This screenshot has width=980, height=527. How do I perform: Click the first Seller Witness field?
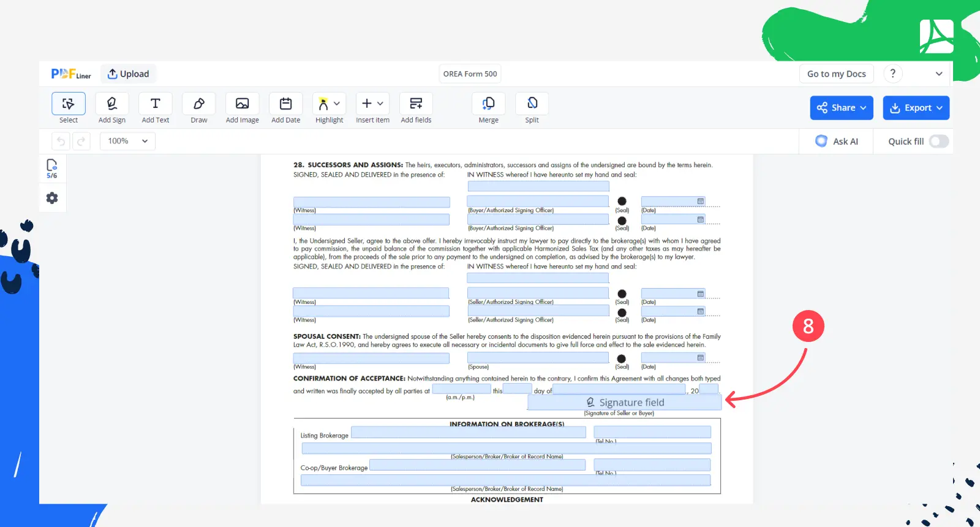click(x=371, y=294)
